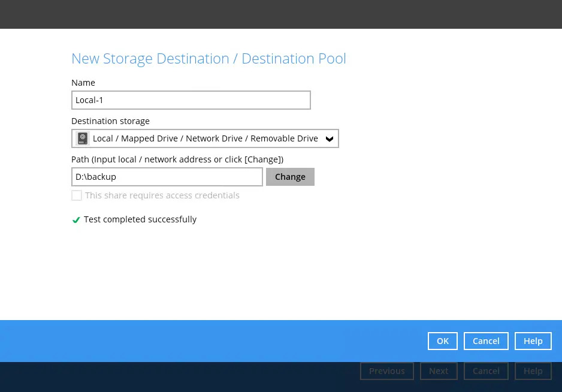Click the dimmed Next button
The width and height of the screenshot is (562, 392).
(x=438, y=371)
